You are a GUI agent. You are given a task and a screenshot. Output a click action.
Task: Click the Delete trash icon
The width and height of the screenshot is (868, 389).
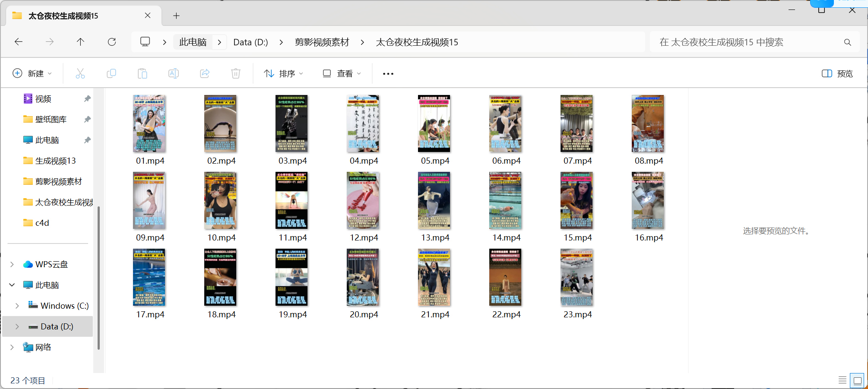(x=236, y=73)
